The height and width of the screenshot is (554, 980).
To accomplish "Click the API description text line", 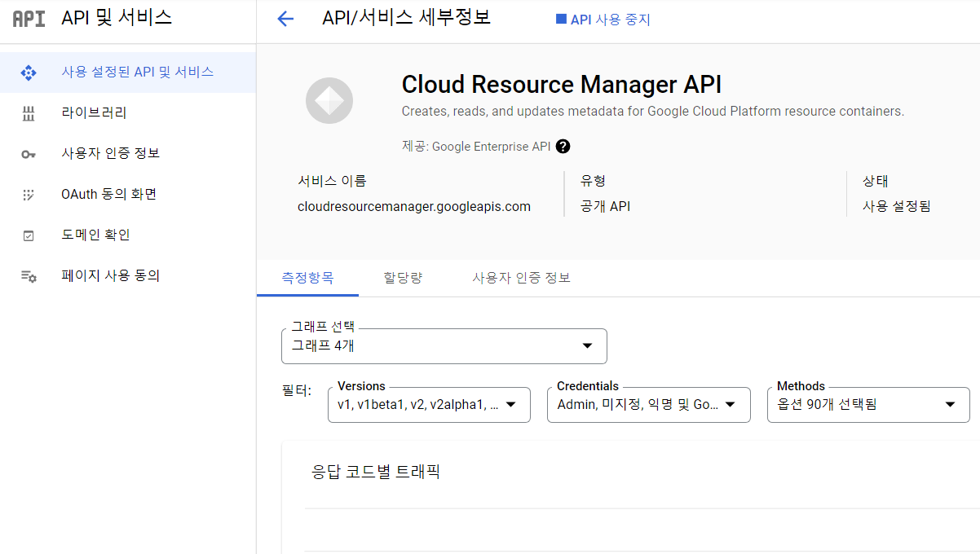I will pos(653,111).
